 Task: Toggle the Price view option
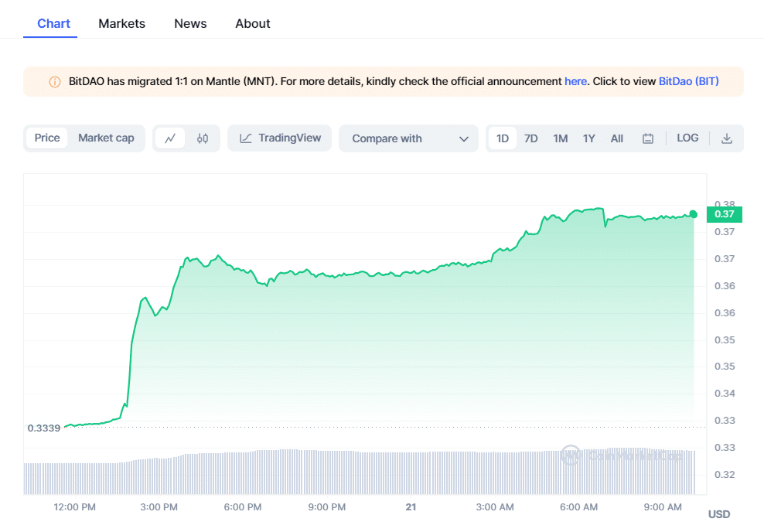47,138
